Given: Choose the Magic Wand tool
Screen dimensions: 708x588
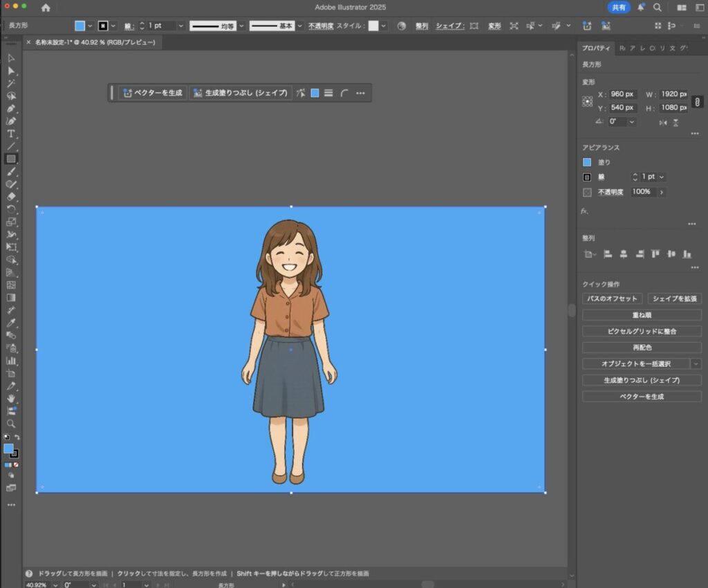Looking at the screenshot, I should pos(11,83).
